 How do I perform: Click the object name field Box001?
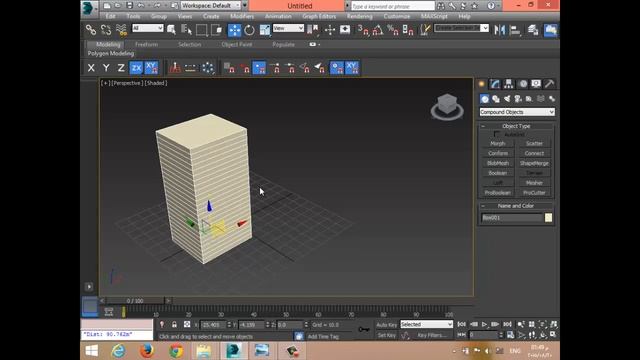point(512,218)
